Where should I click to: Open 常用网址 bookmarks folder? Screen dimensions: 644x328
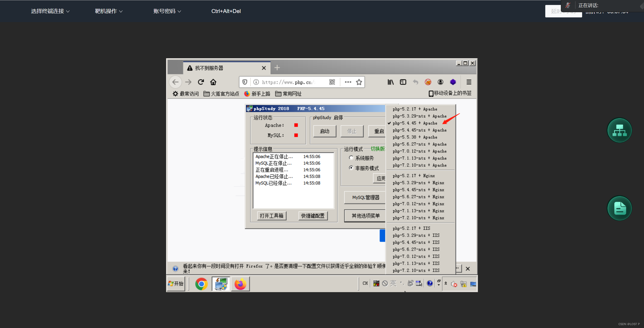[x=288, y=94]
